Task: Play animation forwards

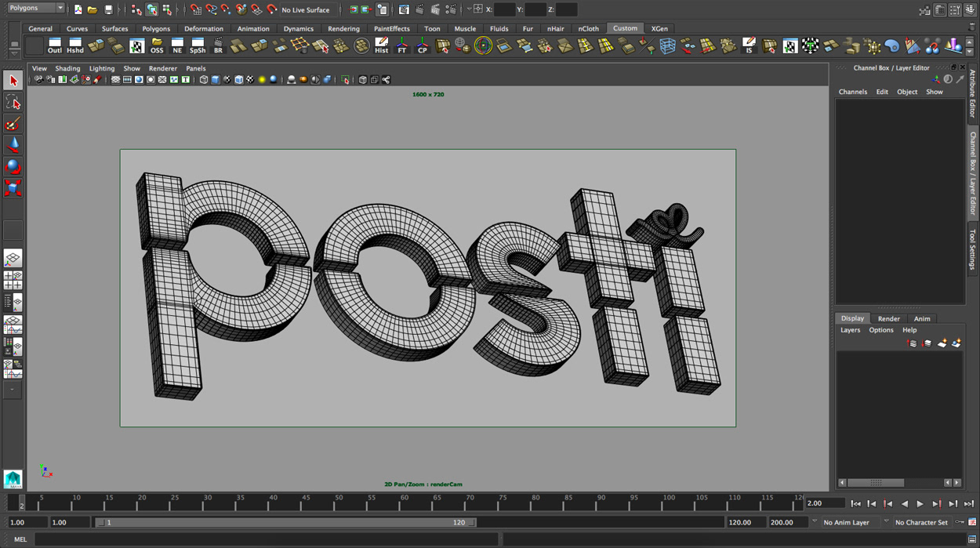Action: [920, 504]
